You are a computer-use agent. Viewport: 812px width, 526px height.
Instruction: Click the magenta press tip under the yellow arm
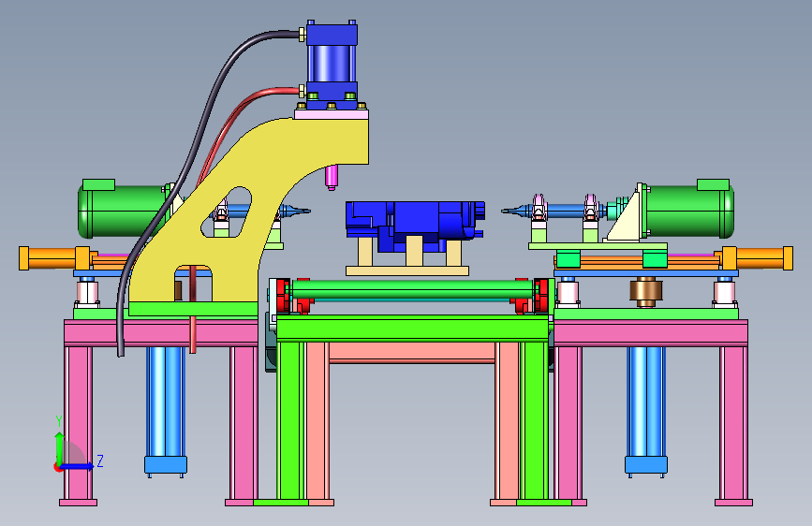pos(332,178)
